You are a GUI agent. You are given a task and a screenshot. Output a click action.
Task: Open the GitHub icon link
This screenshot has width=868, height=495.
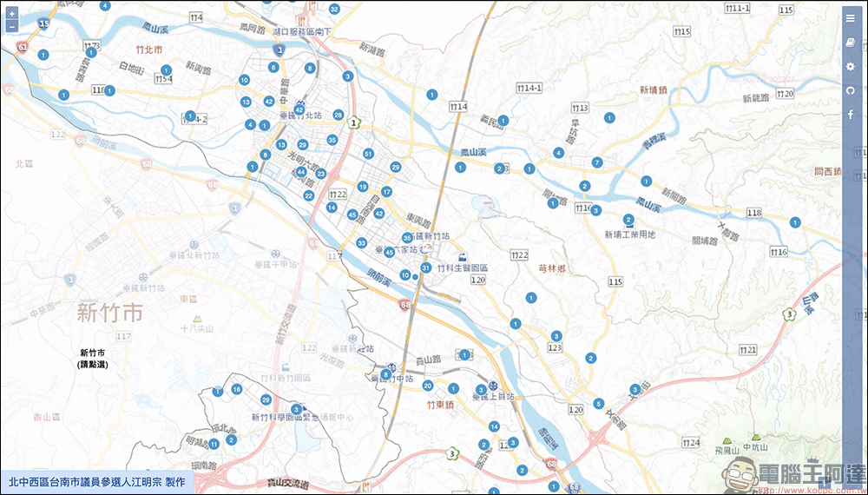(x=850, y=90)
